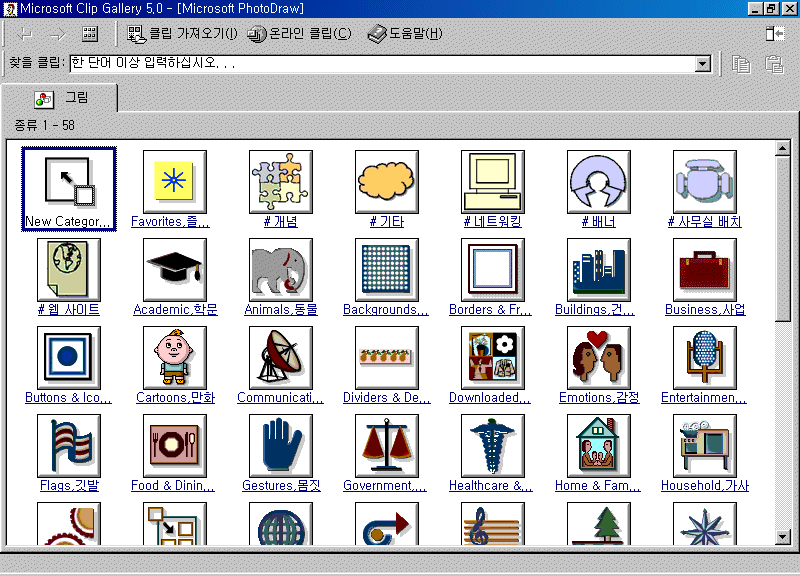This screenshot has height=576, width=800.
Task: Open the frame Borders & Frames icon
Action: tap(493, 270)
